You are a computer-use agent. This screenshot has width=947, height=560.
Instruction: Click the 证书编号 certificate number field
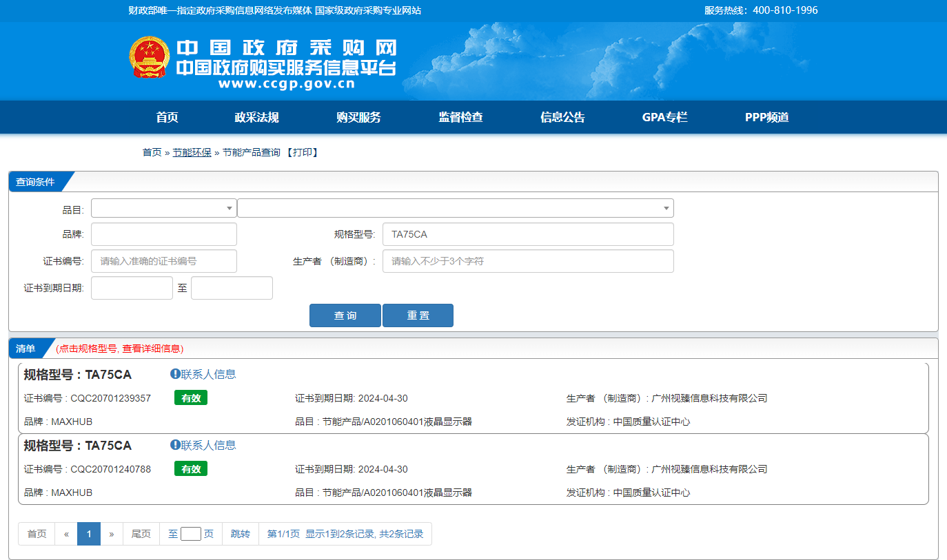click(x=164, y=261)
